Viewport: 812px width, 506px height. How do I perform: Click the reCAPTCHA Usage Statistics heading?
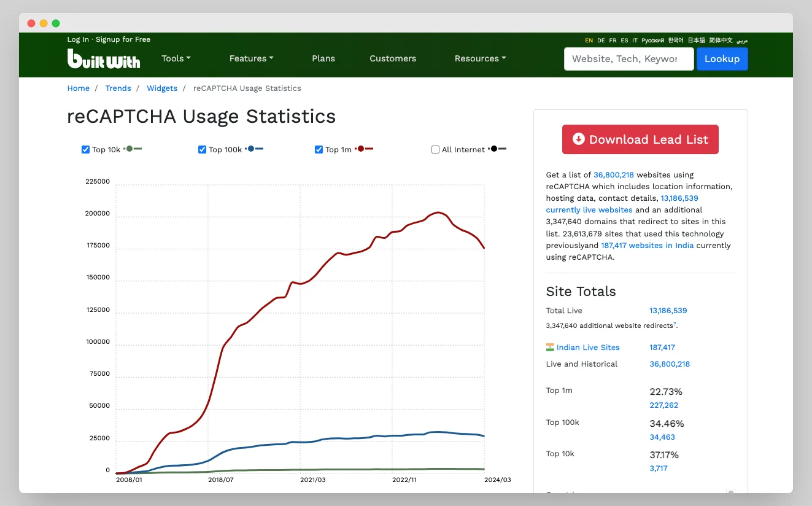[201, 116]
